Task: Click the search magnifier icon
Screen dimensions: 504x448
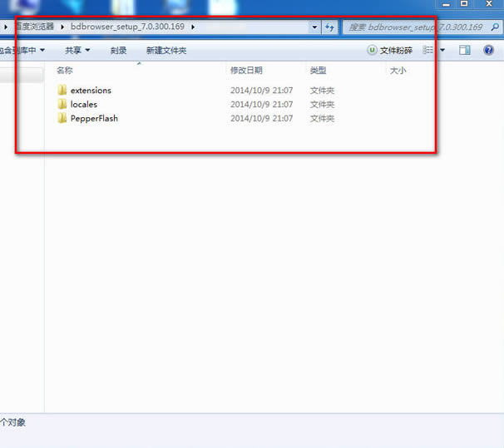Action: [495, 27]
